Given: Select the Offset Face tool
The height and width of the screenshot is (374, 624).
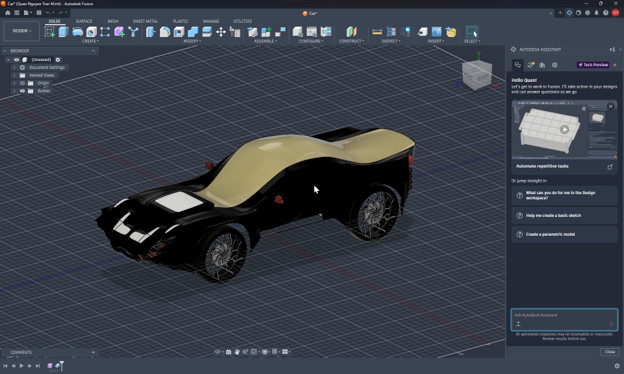Looking at the screenshot, I should coord(207,32).
